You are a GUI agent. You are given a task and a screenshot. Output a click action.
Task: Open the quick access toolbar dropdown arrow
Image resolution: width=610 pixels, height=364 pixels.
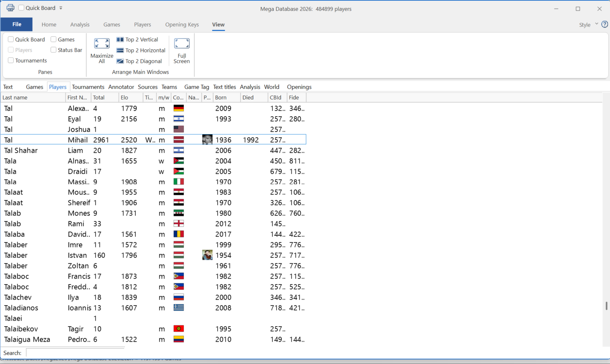[61, 8]
